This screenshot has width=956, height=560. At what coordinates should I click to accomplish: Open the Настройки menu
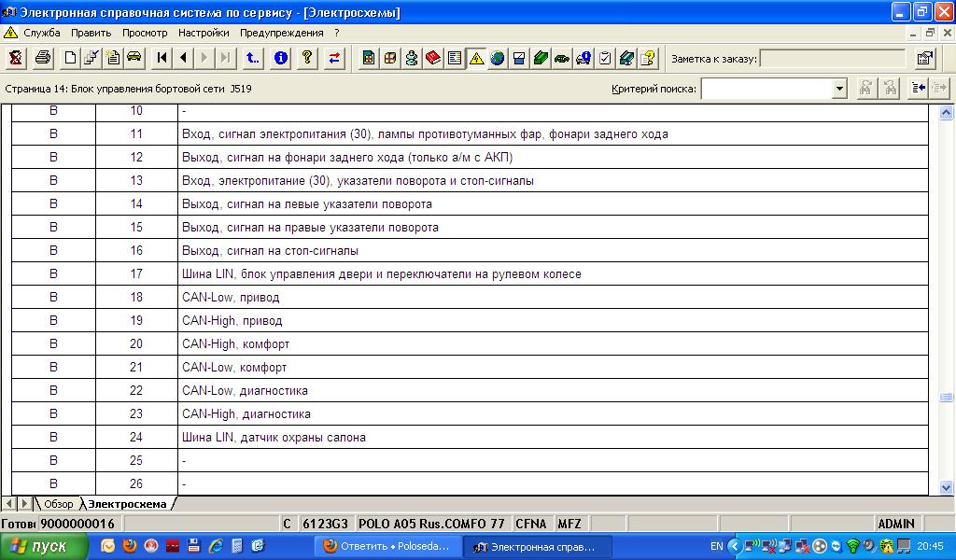click(x=204, y=33)
